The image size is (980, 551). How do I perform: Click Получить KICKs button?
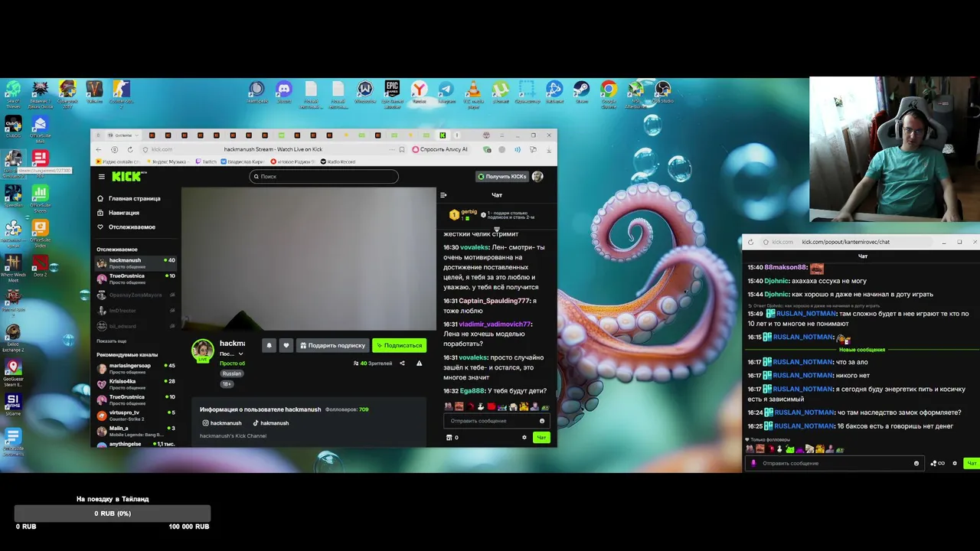coord(502,177)
